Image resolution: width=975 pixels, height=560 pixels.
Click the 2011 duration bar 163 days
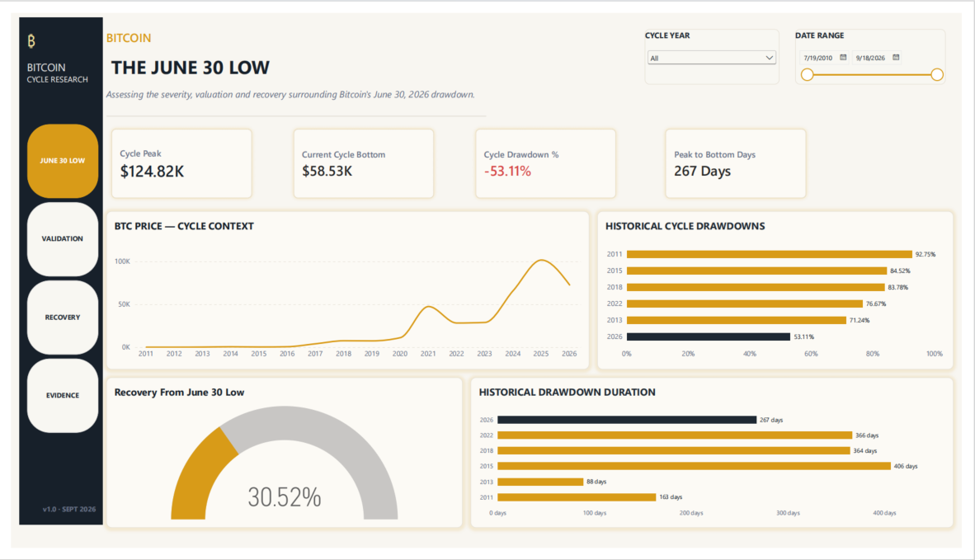click(x=577, y=497)
